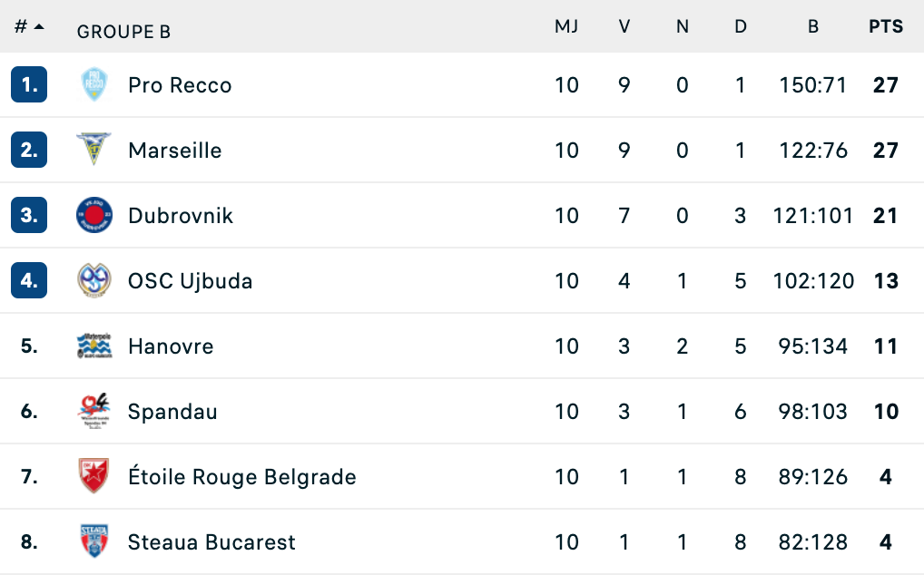Click the N draws column header
The width and height of the screenshot is (924, 575).
coord(683,27)
